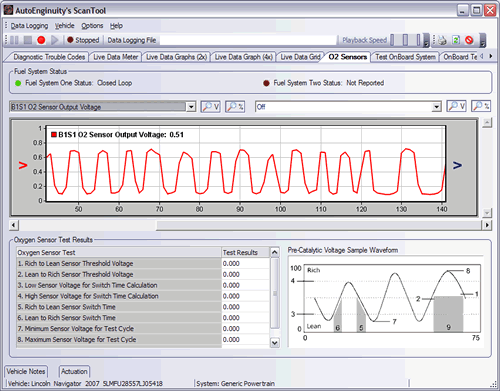Select row 4. High Sensor Voltage for Switch Time
Screen dimensions: 500x391
pos(143,296)
